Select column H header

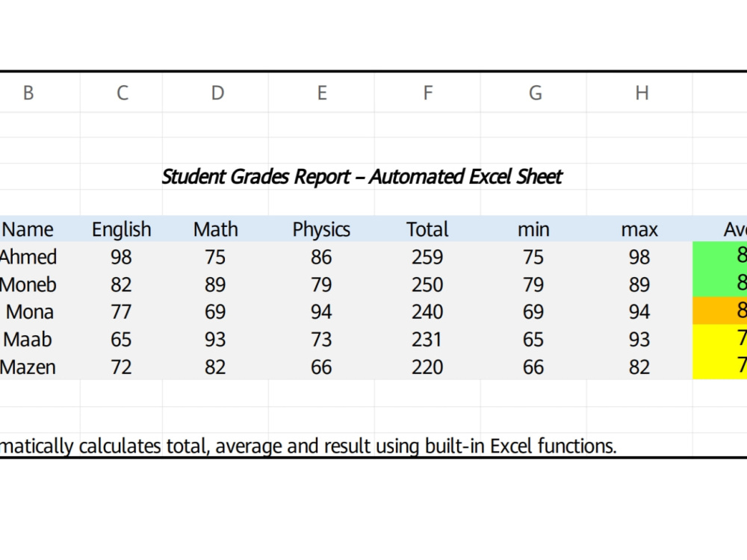click(640, 93)
